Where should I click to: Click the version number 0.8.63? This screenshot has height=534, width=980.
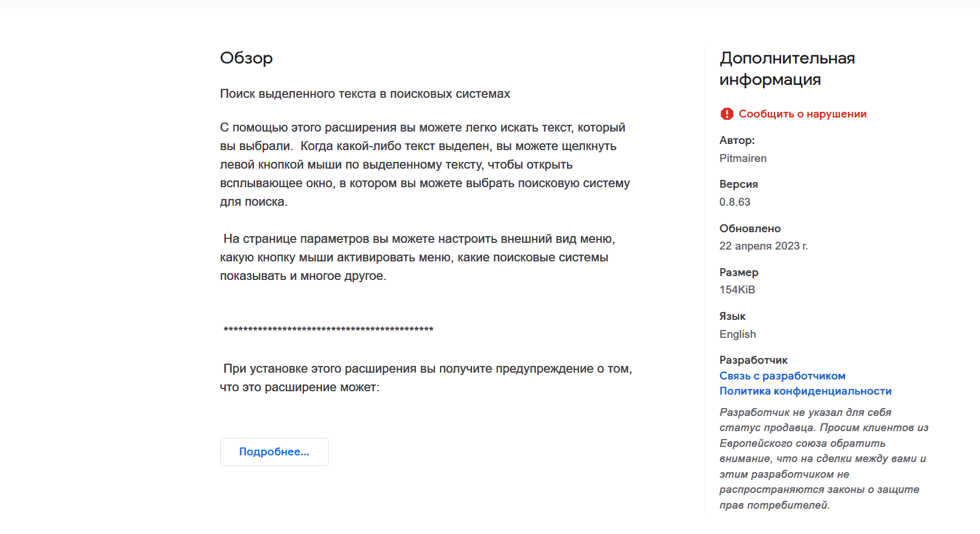735,202
